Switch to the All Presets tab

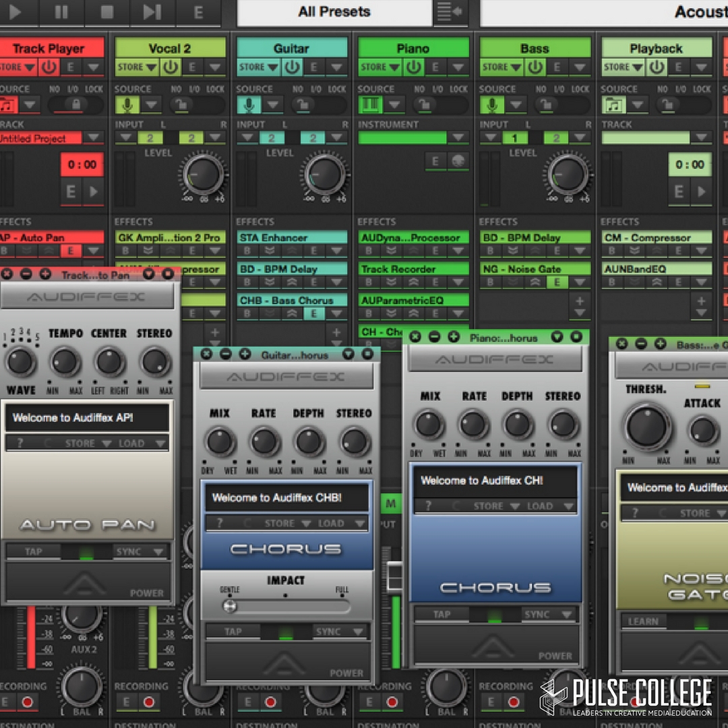(x=334, y=11)
